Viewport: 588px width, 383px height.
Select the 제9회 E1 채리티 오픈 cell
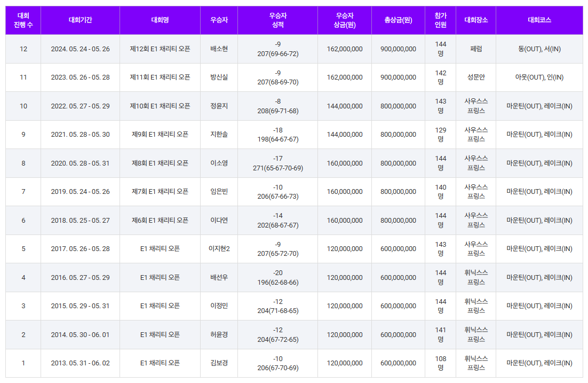pos(160,135)
